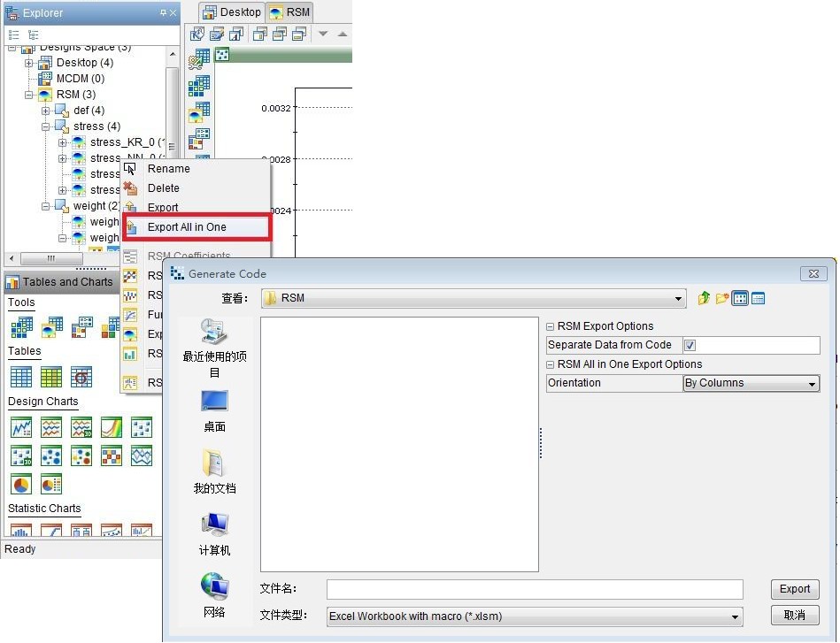
Task: Click the 取消 cancel button
Action: [795, 615]
